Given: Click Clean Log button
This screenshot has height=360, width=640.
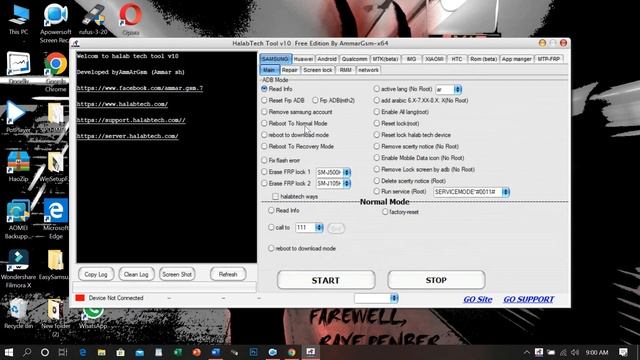Looking at the screenshot, I should click(x=136, y=274).
